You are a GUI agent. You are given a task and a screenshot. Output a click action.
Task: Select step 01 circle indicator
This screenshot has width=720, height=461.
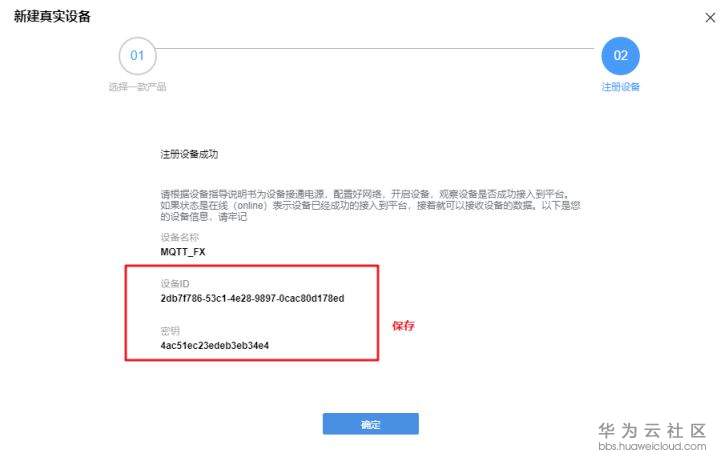tap(137, 56)
